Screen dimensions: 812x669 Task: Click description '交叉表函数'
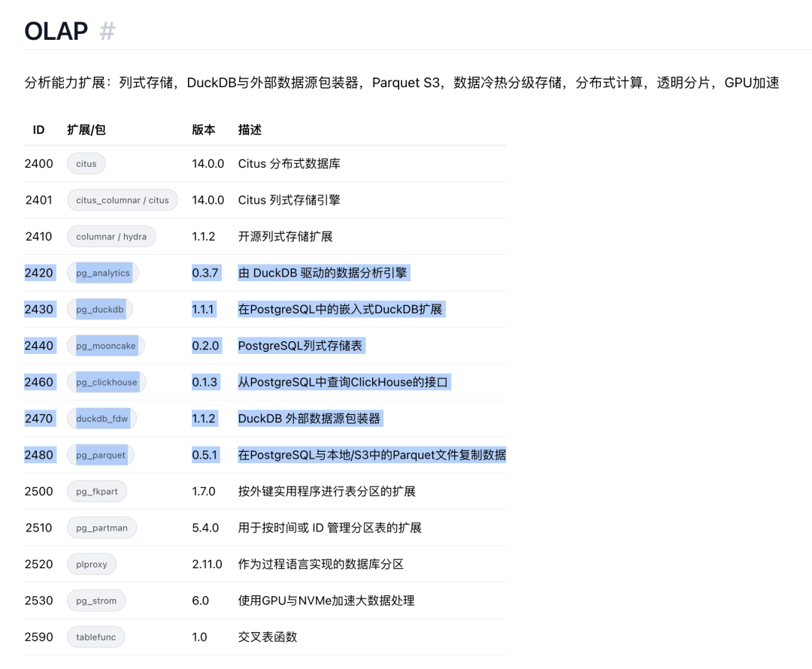(x=268, y=637)
